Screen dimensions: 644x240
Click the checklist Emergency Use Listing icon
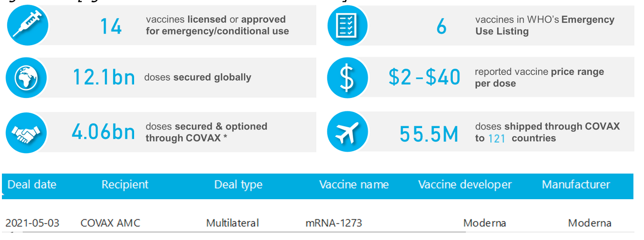pyautogui.click(x=347, y=25)
